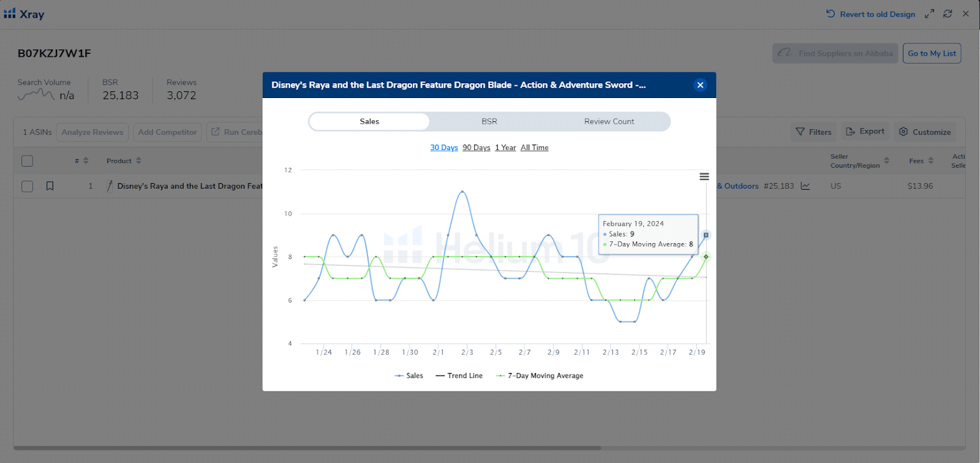Toggle the Trend Line legend item
Image resolution: width=980 pixels, height=463 pixels.
(x=459, y=375)
